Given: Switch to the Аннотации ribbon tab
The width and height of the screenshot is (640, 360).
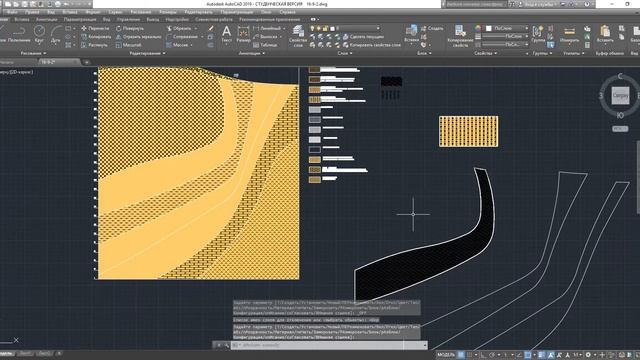Looking at the screenshot, I should (x=47, y=19).
